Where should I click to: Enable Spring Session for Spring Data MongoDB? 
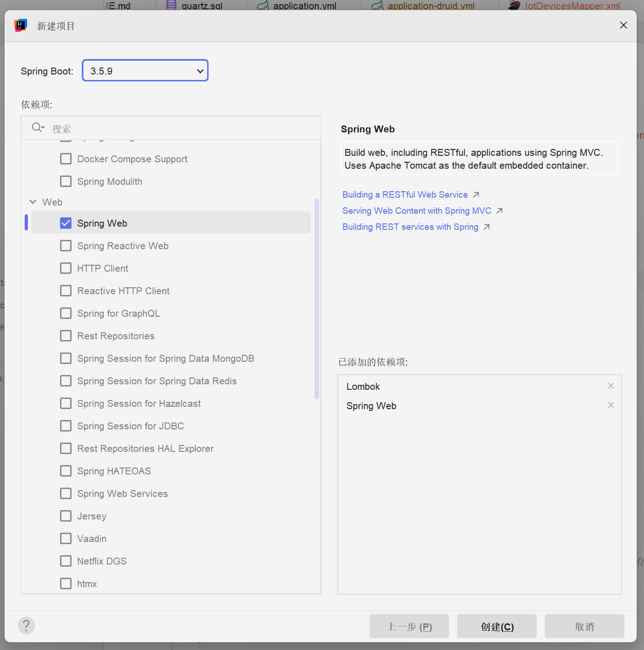click(66, 358)
